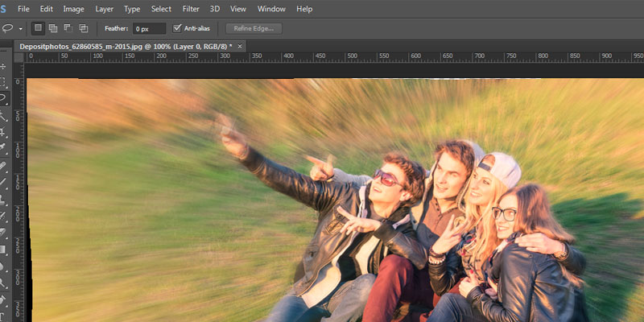Choose Intersect with selection mode
The width and height of the screenshot is (644, 322).
tap(84, 28)
